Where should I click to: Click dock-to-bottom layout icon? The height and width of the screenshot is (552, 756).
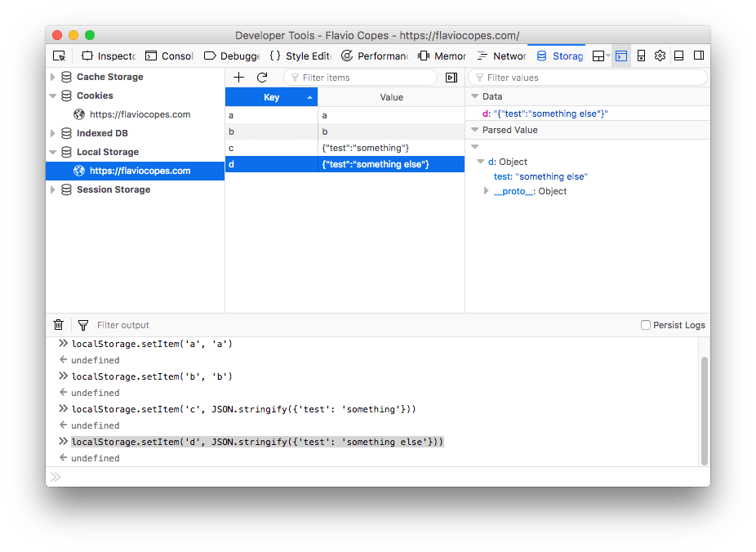pyautogui.click(x=678, y=55)
